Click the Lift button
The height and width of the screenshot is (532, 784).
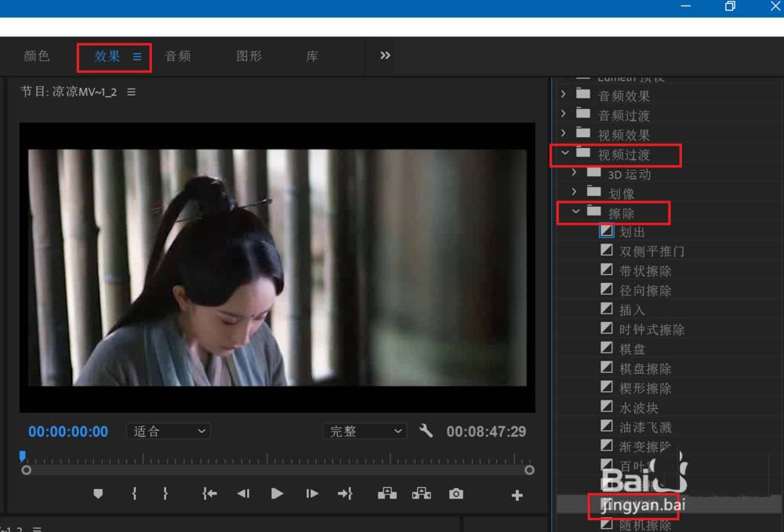[387, 494]
